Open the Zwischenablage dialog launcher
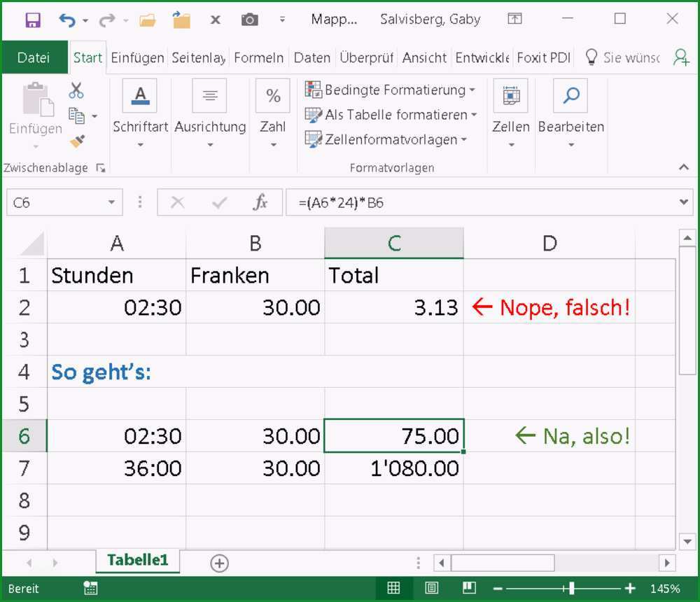 click(101, 168)
